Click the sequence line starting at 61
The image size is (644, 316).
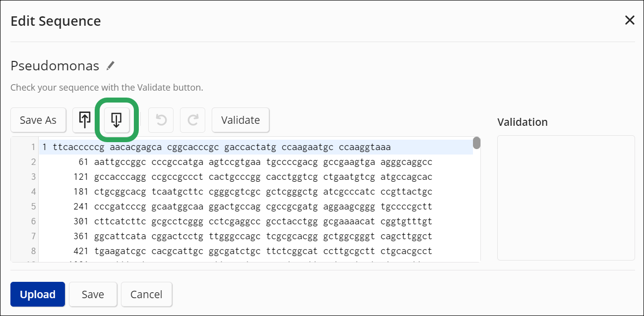pyautogui.click(x=255, y=162)
